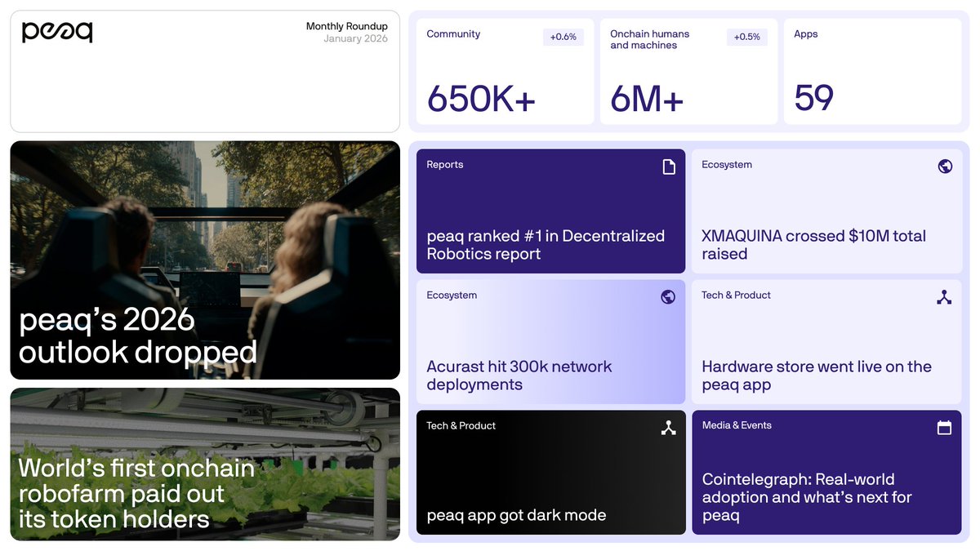Click the Media & Events label
The image size is (980, 551).
coord(737,425)
